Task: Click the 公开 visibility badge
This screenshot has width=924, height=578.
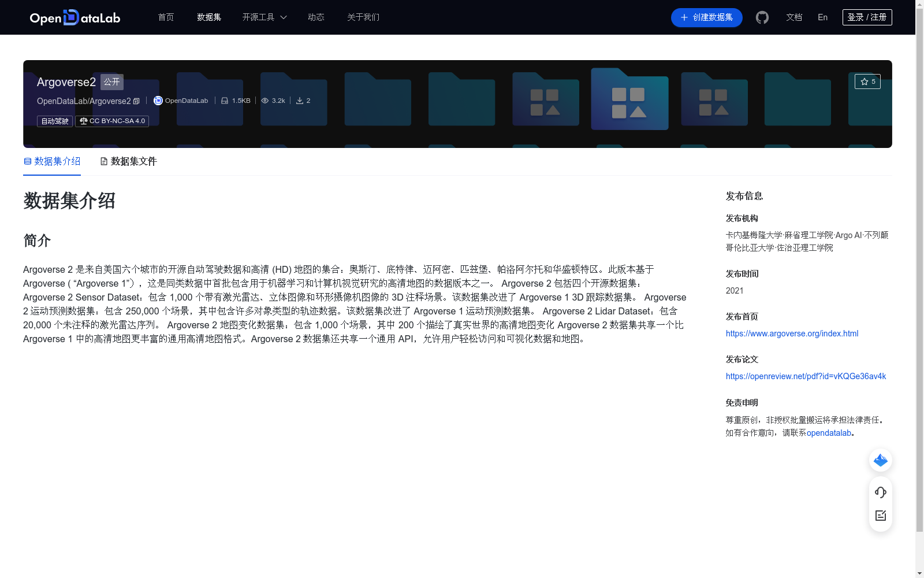Action: [x=111, y=81]
